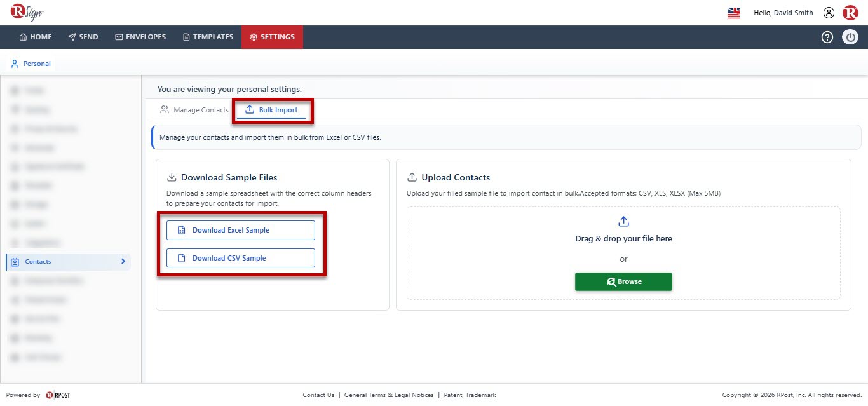Click the download icon beside Download Sample Files
Screen dimensions: 868x406
pos(172,177)
